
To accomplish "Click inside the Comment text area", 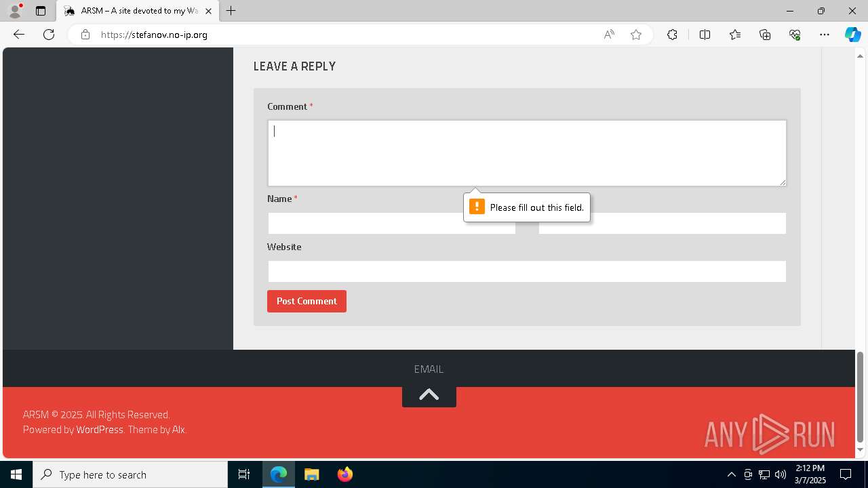I will (x=527, y=153).
